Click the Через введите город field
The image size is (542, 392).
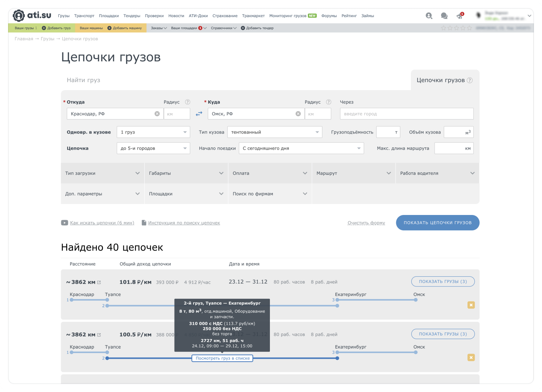pyautogui.click(x=406, y=114)
